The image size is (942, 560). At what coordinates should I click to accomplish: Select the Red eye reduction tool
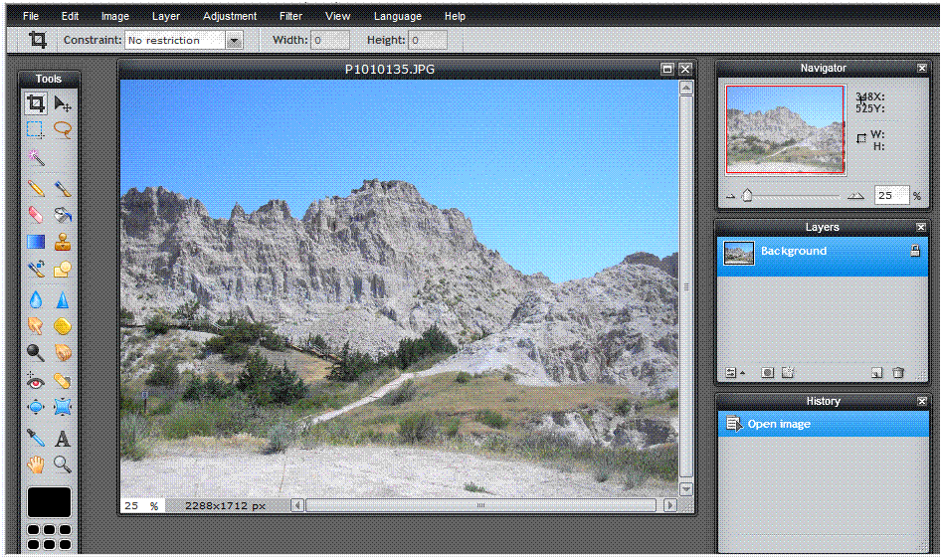(x=36, y=380)
